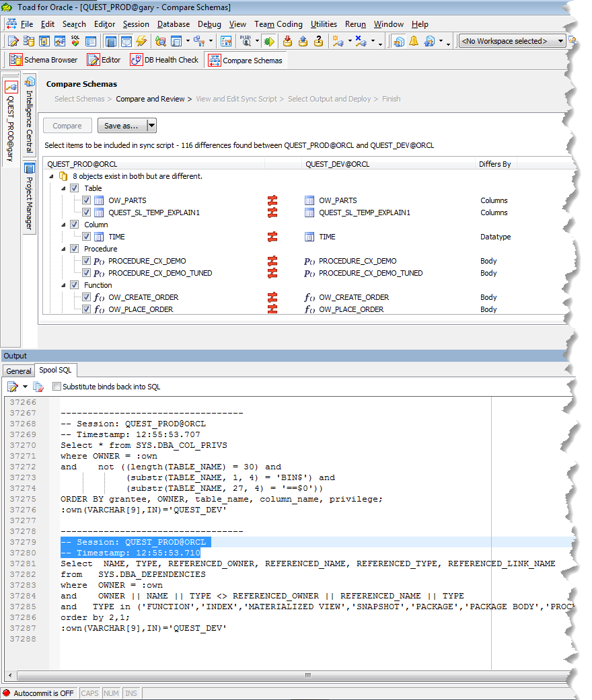Click the yellow bell notification icon
This screenshot has width=592, height=700.
pyautogui.click(x=414, y=42)
